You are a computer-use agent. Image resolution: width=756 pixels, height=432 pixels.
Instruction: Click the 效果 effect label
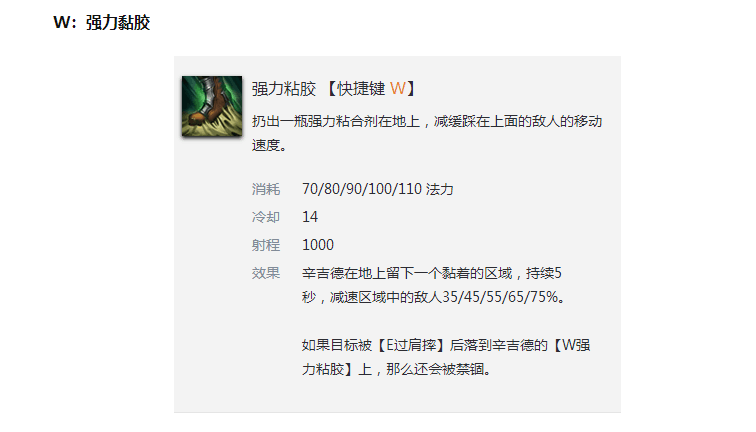coord(266,273)
